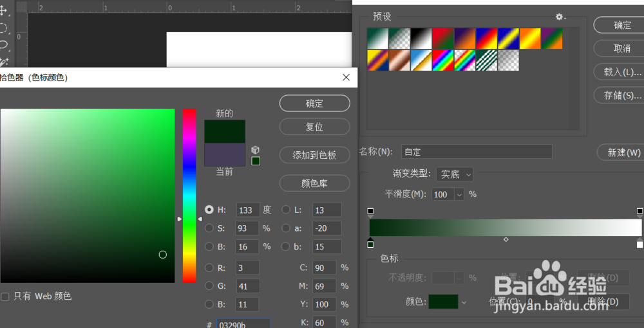Expand the 颜色 swatch dropdown arrow

(x=464, y=302)
